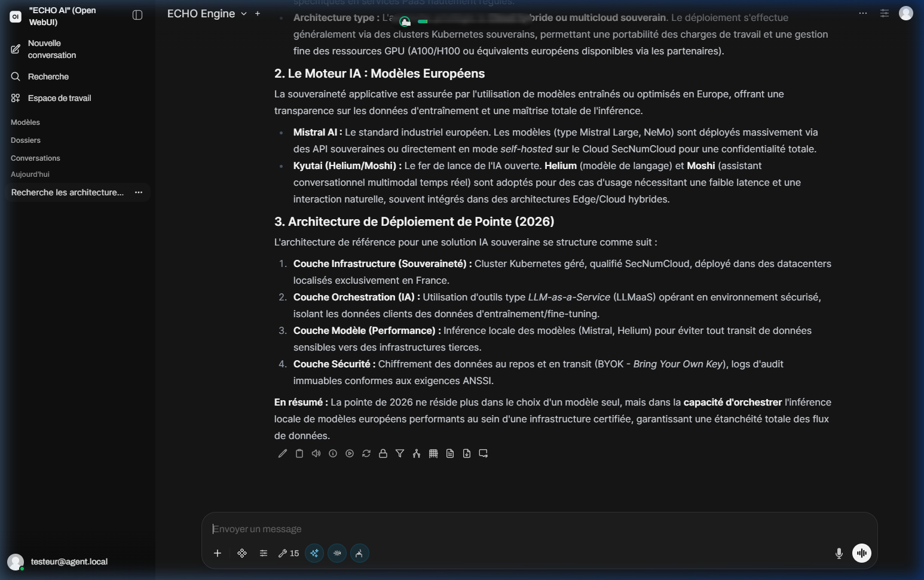The height and width of the screenshot is (580, 924).
Task: Click the heading '2. Le Moteur IA : Modèles Européens'
Action: coord(380,73)
